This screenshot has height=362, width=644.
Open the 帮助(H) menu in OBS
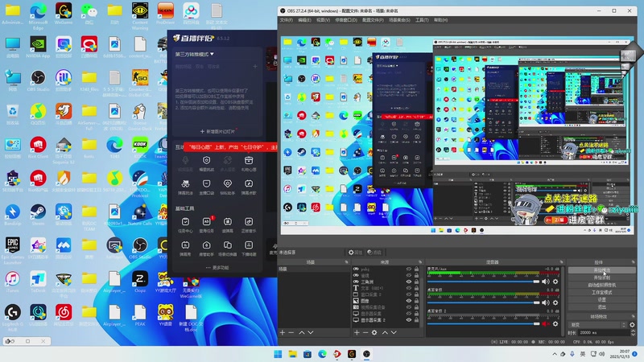click(440, 19)
